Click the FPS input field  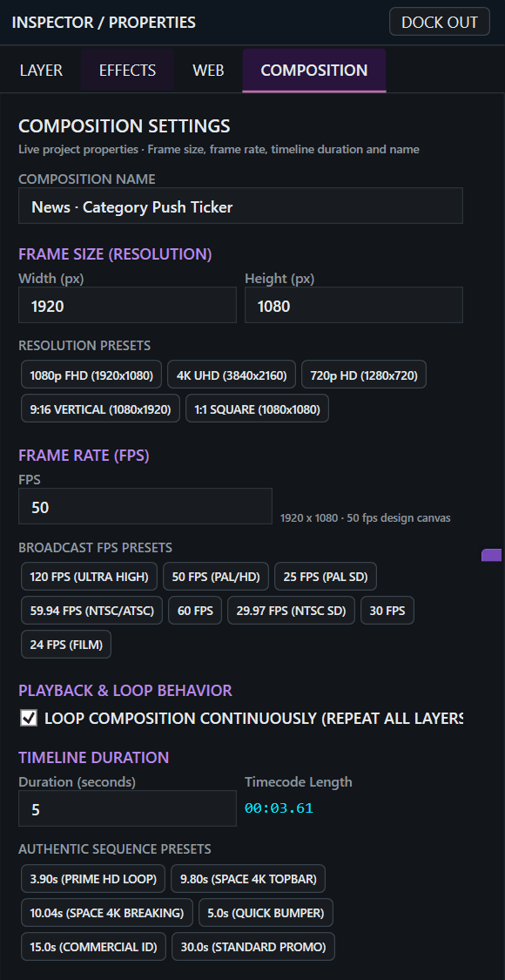[x=145, y=506]
